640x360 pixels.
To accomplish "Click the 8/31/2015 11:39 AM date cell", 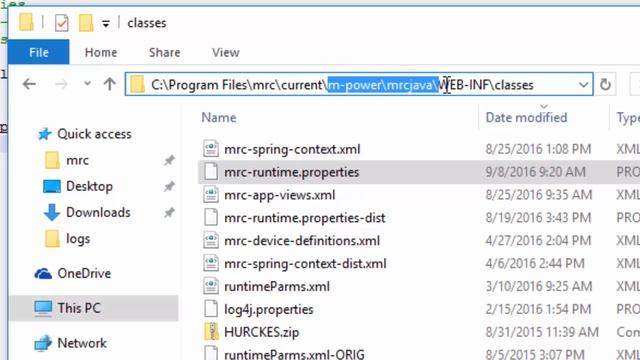I will (x=542, y=332).
